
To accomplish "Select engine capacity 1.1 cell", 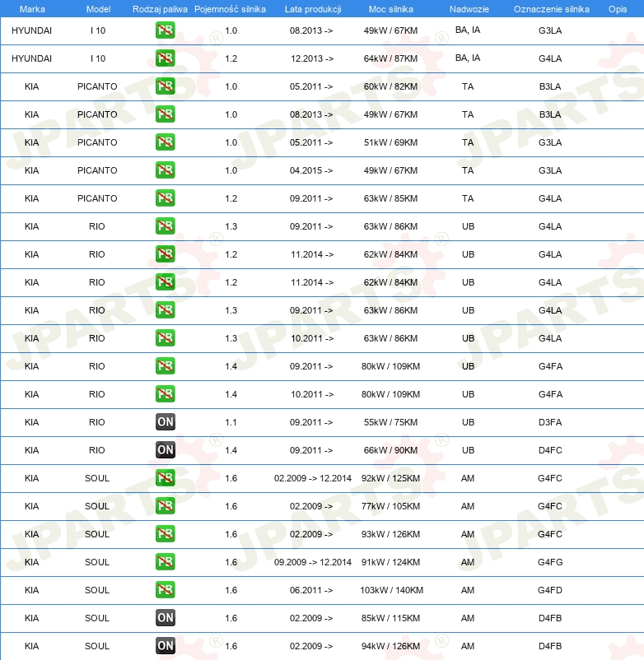I will [x=231, y=423].
